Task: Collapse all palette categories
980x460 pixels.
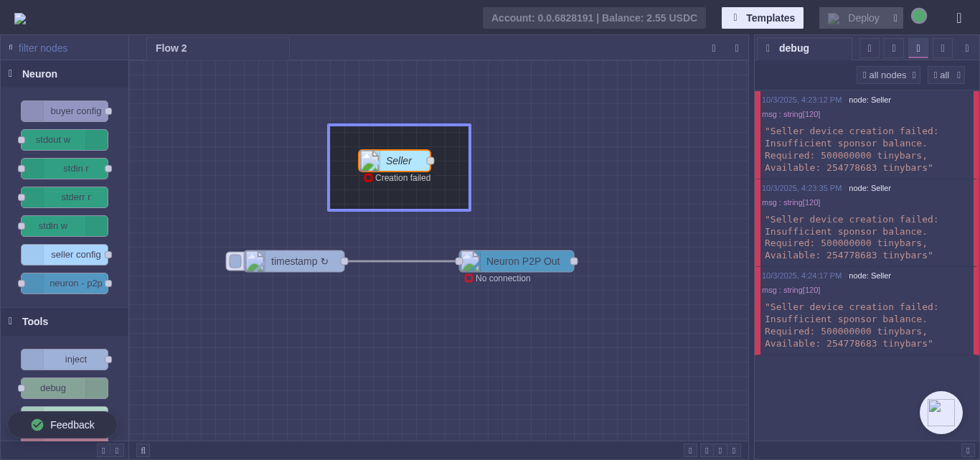Action: pyautogui.click(x=103, y=450)
